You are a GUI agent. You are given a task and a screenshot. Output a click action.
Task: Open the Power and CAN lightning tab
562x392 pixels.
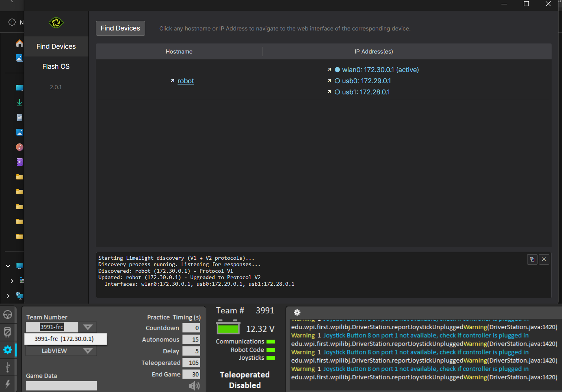coord(7,384)
